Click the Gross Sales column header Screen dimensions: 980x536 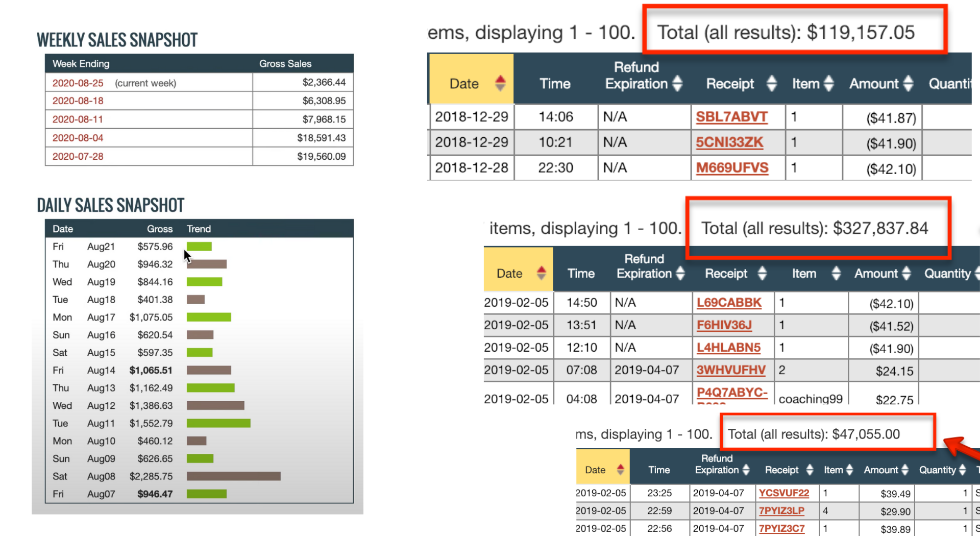[x=285, y=64]
